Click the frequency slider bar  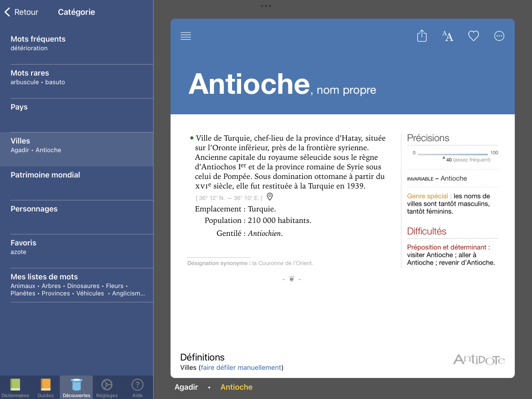(x=453, y=154)
